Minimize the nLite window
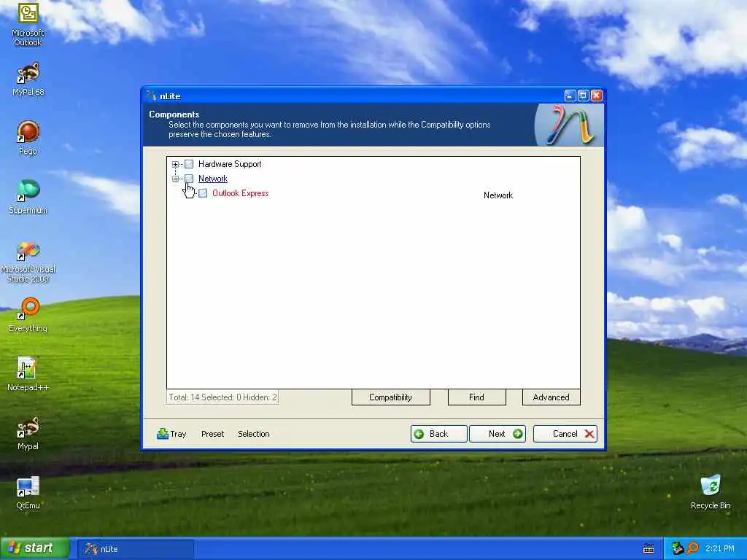The height and width of the screenshot is (560, 747). (x=570, y=96)
